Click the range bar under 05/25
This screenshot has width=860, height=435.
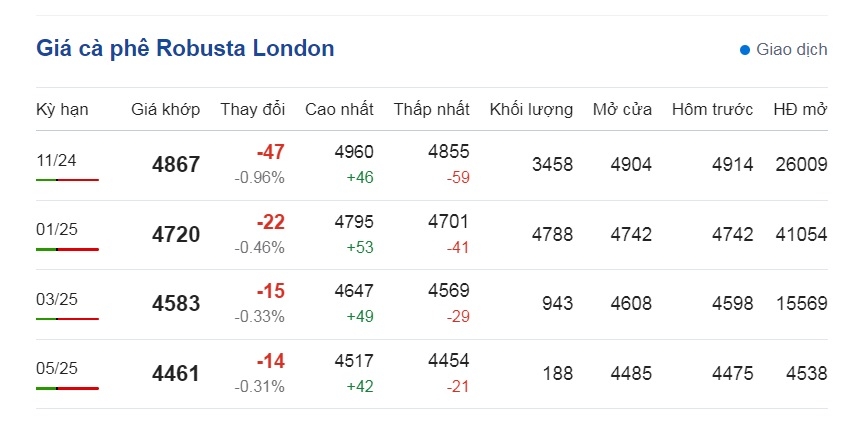pos(67,388)
